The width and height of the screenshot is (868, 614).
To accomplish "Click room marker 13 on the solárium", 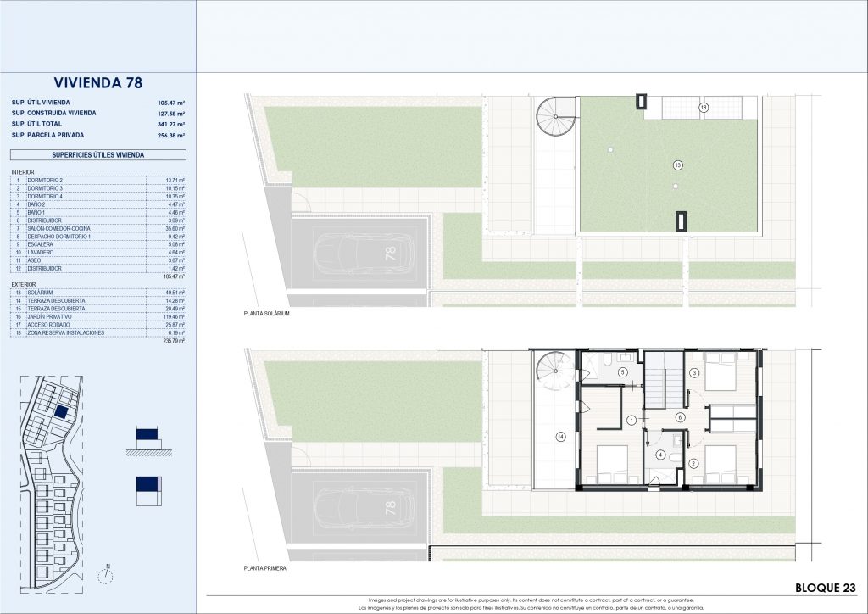I will [676, 164].
